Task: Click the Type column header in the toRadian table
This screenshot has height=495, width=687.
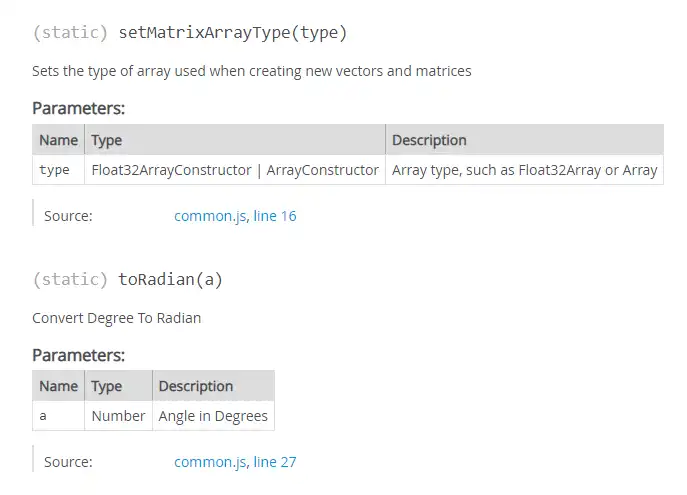Action: click(x=107, y=386)
